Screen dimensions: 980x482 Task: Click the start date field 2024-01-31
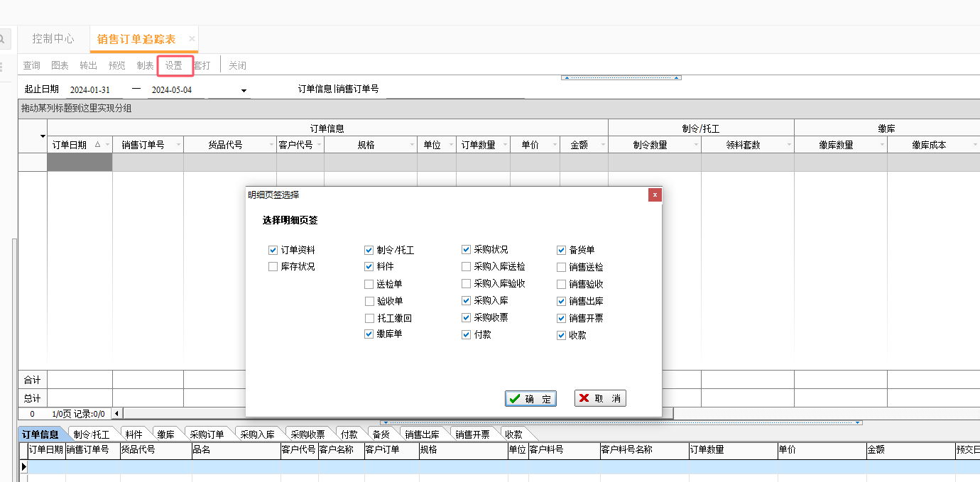90,90
